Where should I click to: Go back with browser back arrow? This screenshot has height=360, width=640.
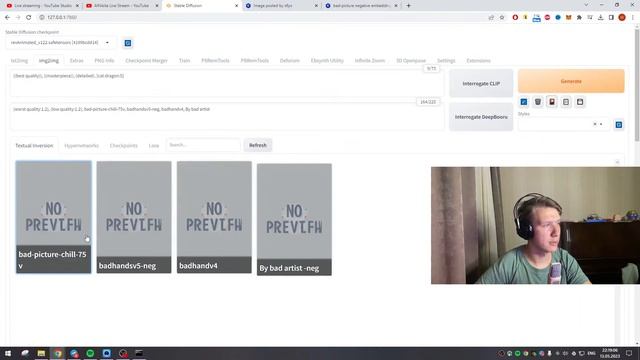tap(7, 18)
